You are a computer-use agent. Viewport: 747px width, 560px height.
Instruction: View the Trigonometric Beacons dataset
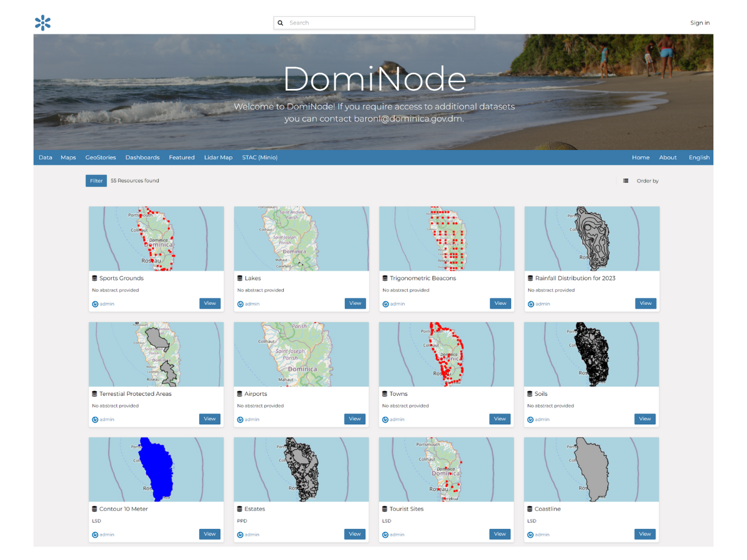500,304
